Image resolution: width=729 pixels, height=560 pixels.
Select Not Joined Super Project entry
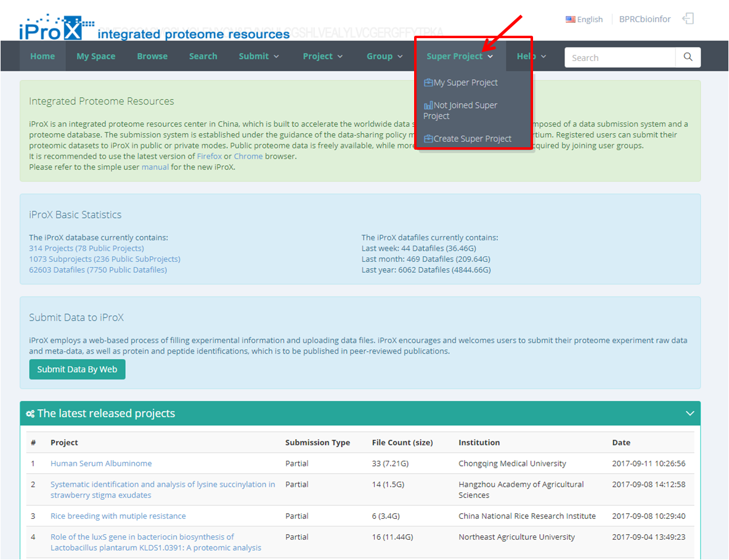460,111
